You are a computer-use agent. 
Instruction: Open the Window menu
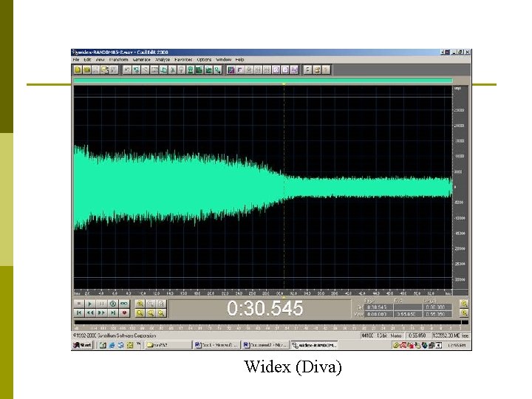click(x=224, y=59)
